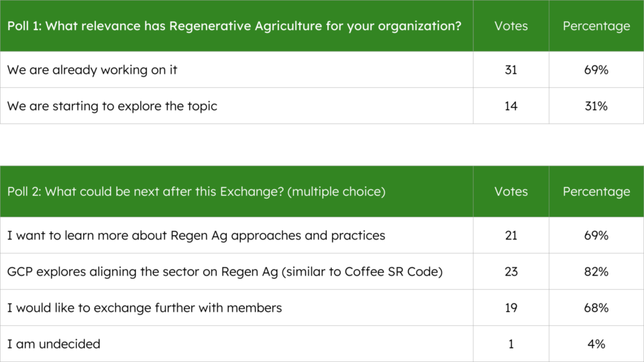Click the 68% percentage cell
This screenshot has width=644, height=362.
(x=596, y=308)
